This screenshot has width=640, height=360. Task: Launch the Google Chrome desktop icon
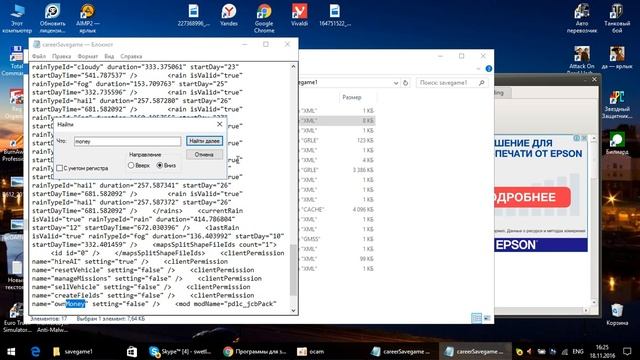(264, 18)
